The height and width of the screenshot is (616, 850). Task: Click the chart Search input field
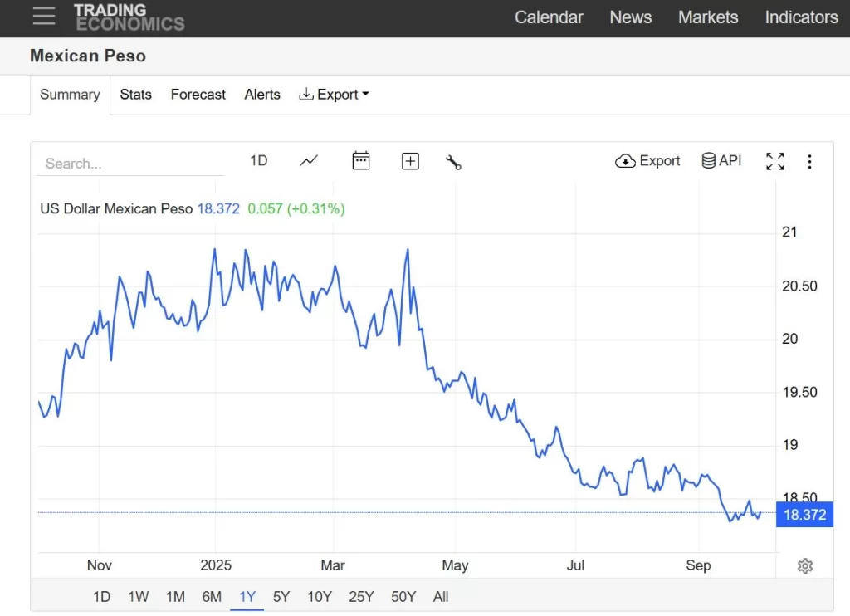coord(130,164)
